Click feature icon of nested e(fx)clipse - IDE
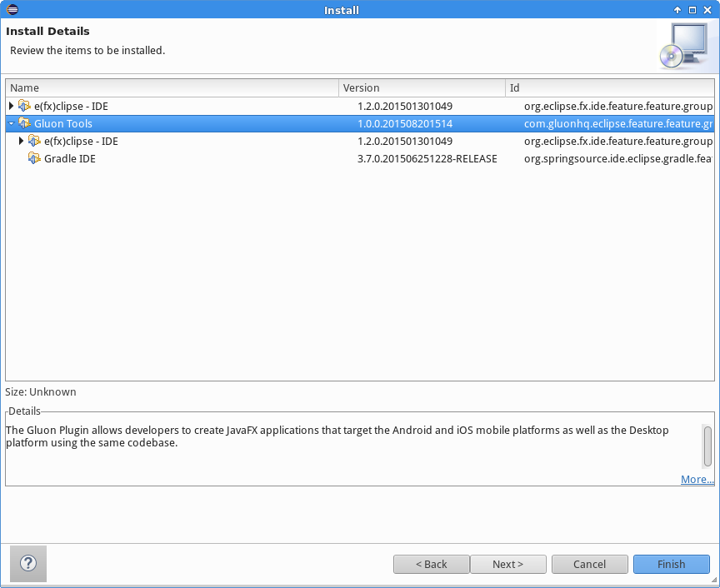 (x=34, y=141)
